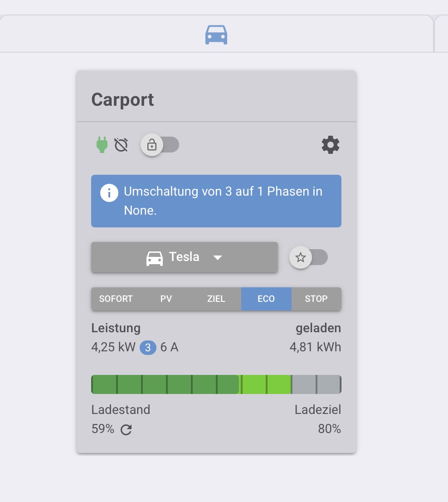Switch to ZIEL charging mode

click(x=216, y=299)
